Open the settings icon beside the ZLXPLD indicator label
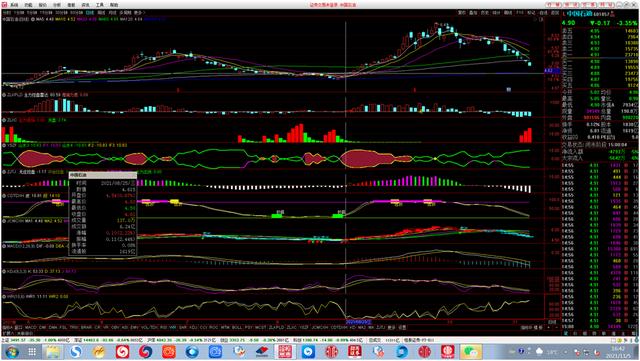640x361 pixels. (x=4, y=95)
